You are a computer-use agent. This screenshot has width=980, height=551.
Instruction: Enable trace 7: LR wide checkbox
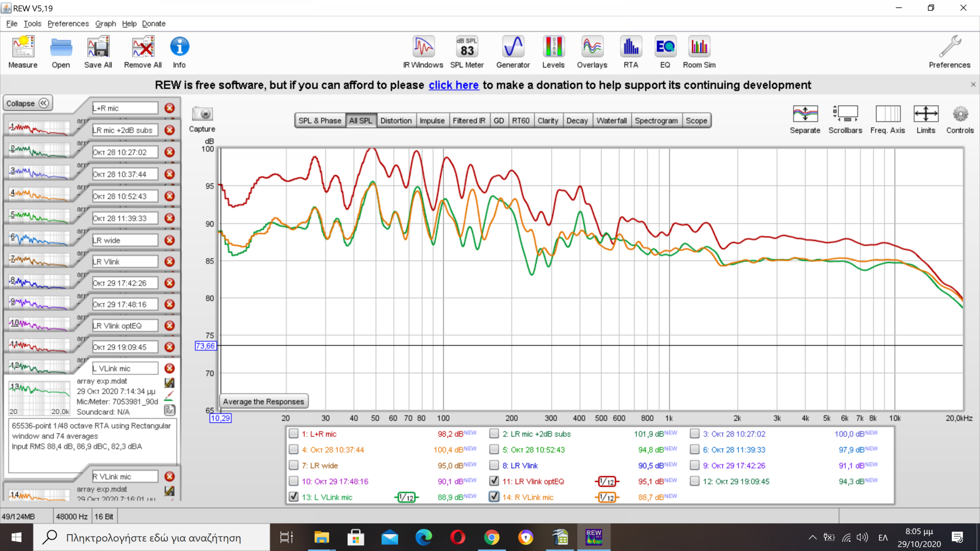point(293,465)
